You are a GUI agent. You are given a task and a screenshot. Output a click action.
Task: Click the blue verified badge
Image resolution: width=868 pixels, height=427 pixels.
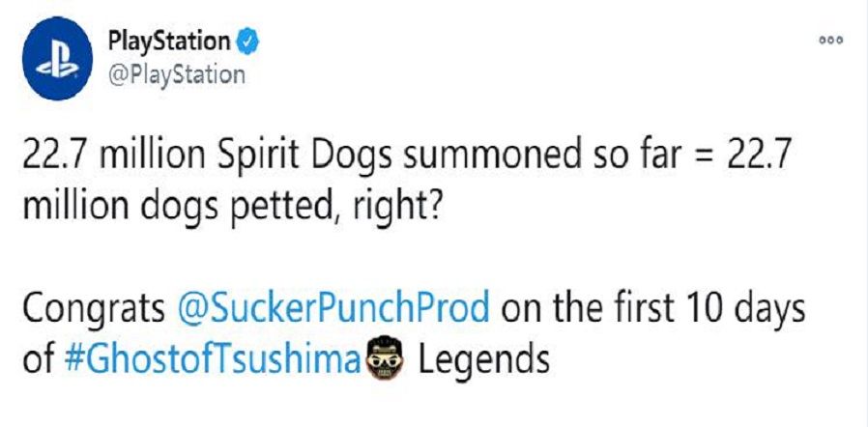pyautogui.click(x=247, y=43)
